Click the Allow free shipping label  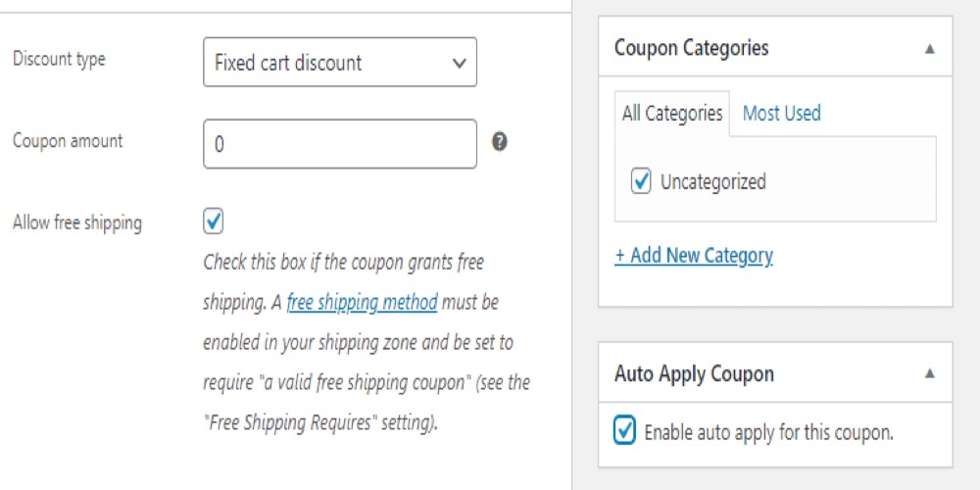77,223
